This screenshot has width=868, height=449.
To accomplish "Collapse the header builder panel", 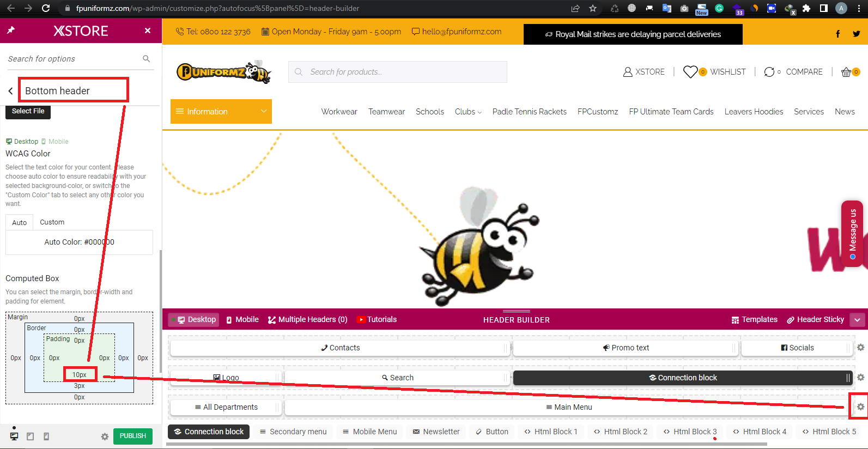I will click(858, 320).
